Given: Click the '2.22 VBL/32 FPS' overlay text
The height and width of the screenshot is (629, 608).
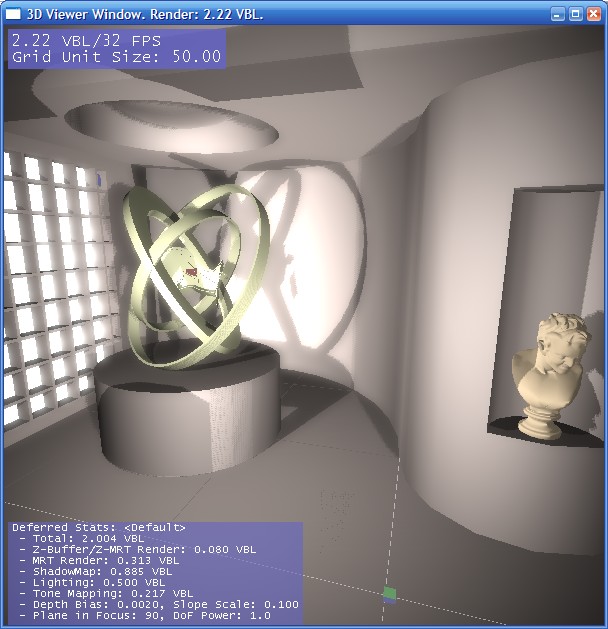Looking at the screenshot, I should tap(86, 41).
